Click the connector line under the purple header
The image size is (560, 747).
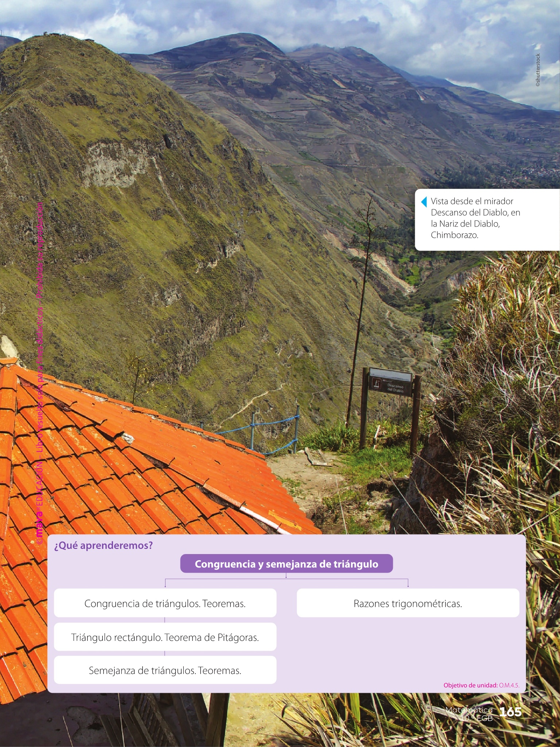pyautogui.click(x=286, y=578)
